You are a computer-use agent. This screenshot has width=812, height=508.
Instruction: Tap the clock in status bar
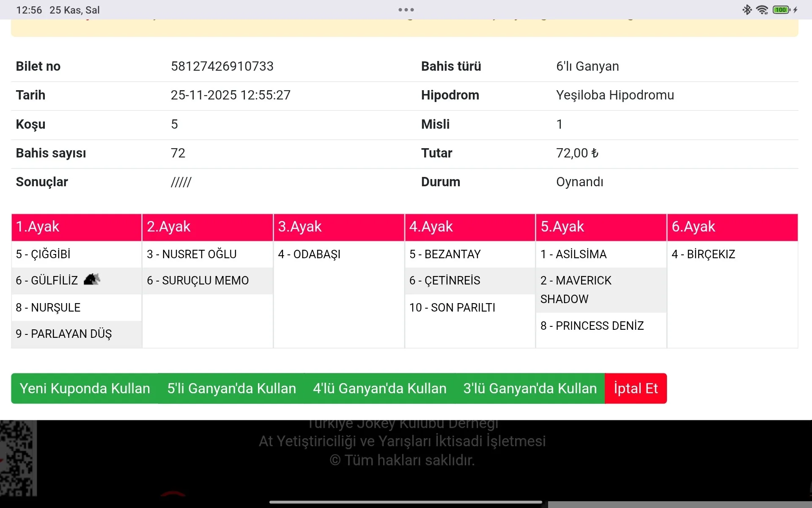tap(29, 10)
